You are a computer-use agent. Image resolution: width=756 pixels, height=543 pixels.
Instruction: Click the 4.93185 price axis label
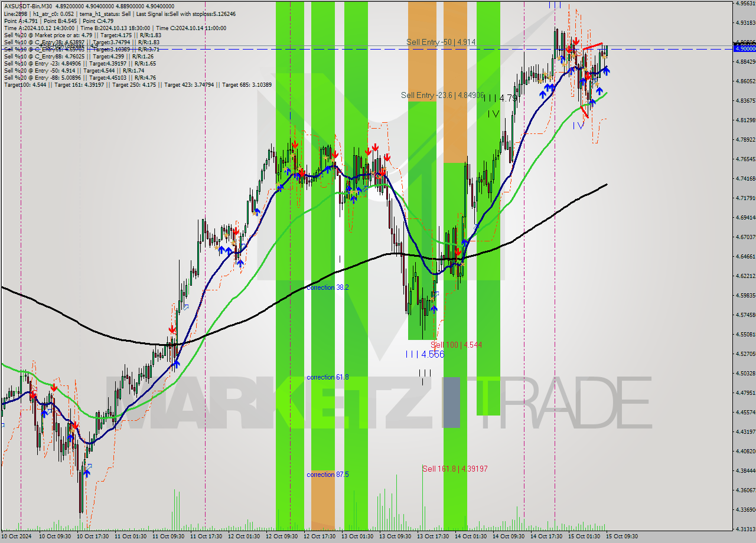tap(745, 22)
